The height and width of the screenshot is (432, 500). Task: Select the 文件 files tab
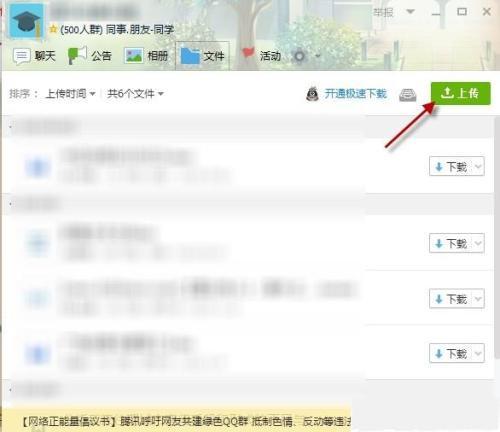coord(202,56)
